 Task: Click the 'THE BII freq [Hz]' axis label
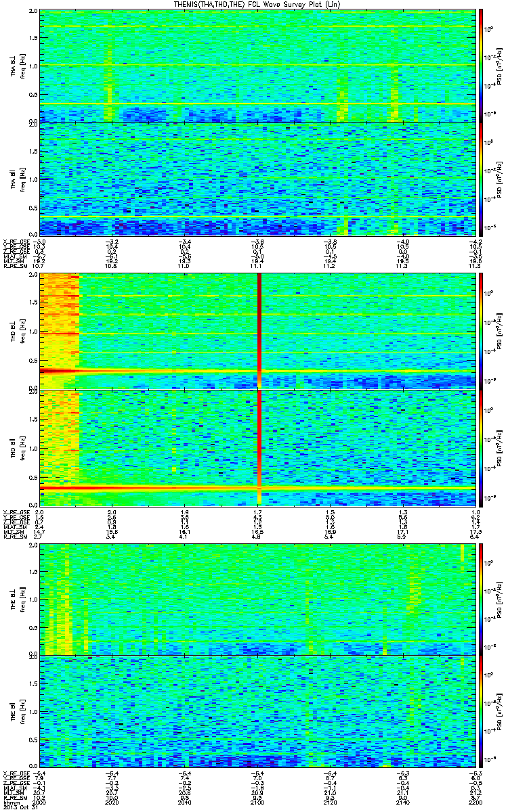point(17,711)
